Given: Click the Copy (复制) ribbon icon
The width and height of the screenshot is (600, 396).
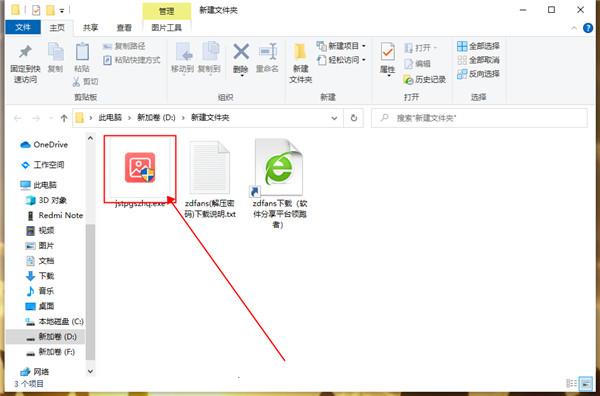Looking at the screenshot, I should [x=55, y=53].
